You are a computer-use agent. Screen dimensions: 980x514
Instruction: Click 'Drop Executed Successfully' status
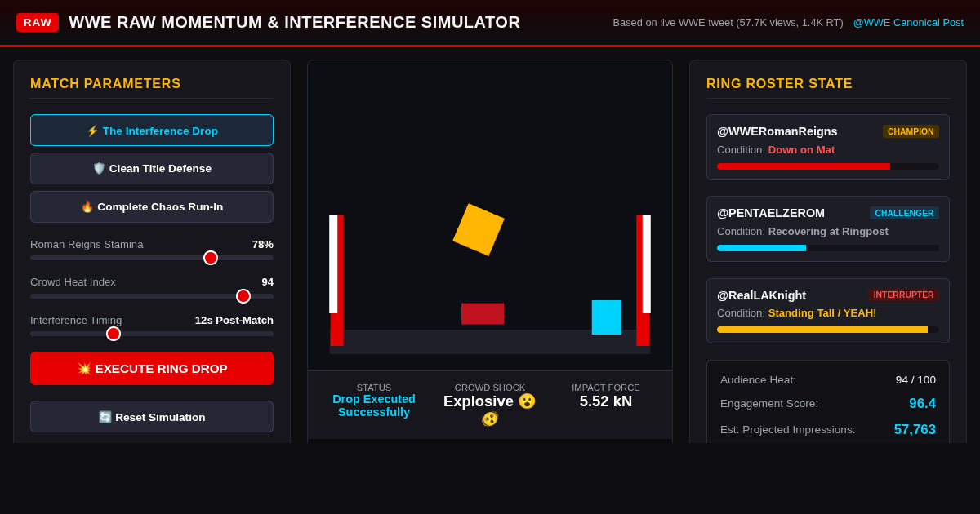coord(374,405)
